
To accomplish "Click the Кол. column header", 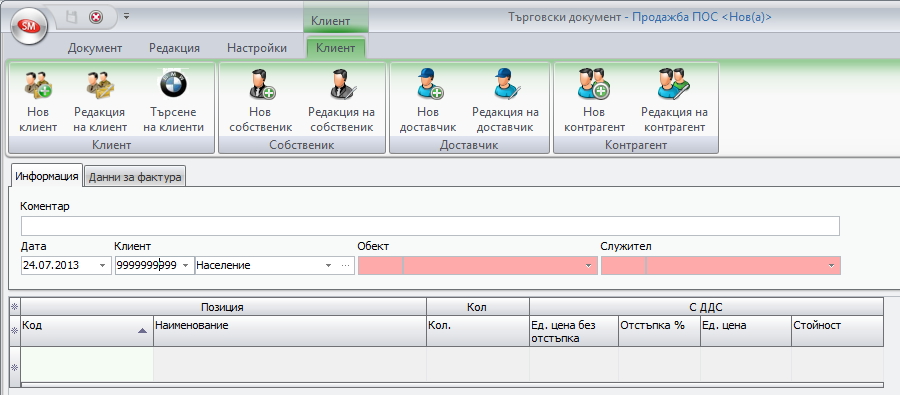I will tap(478, 331).
